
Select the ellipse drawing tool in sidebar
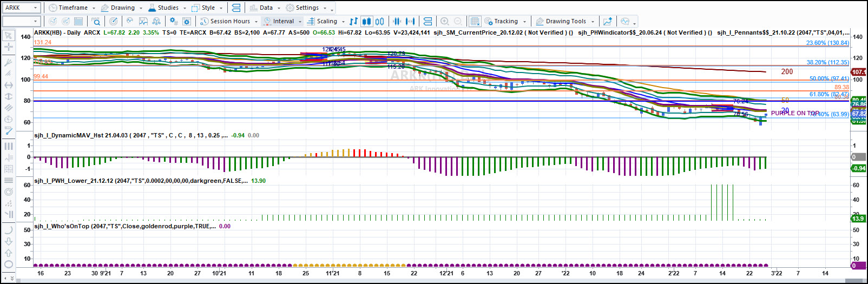[x=8, y=265]
